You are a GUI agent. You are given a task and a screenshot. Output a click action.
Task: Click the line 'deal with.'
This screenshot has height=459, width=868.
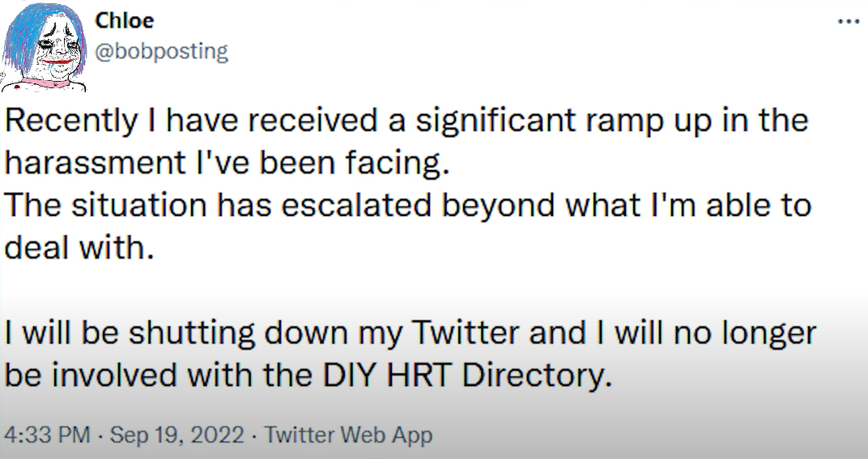click(x=79, y=247)
